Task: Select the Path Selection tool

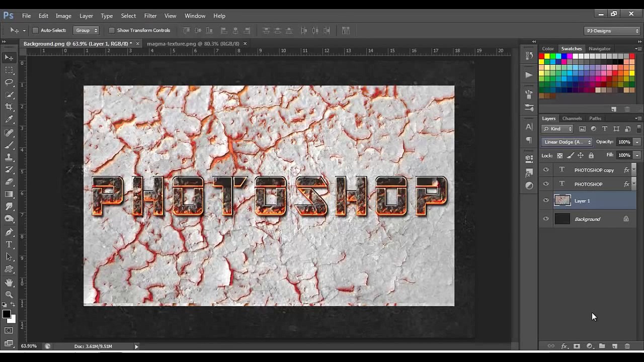Action: 9,256
